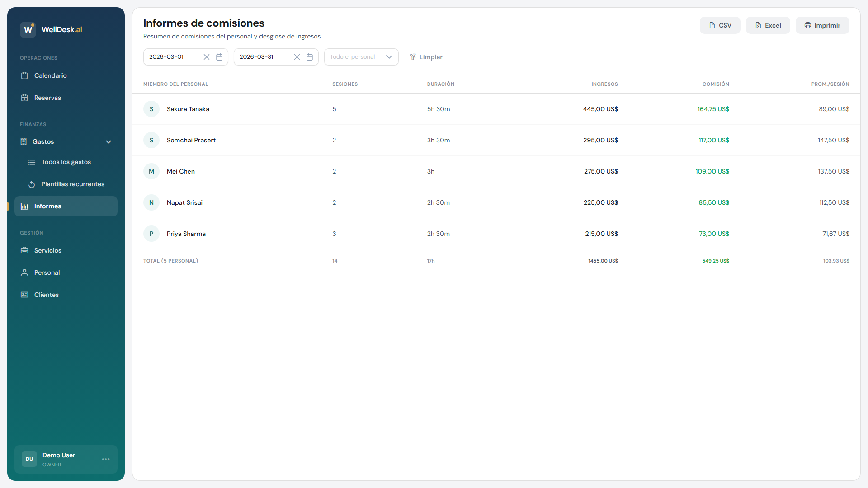
Task: Open the end date calendar picker
Action: pyautogui.click(x=310, y=57)
